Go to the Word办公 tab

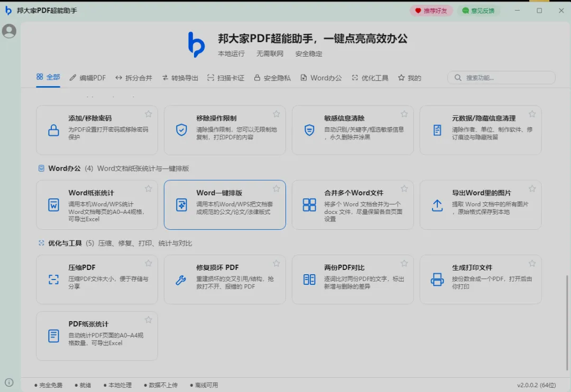tap(321, 78)
